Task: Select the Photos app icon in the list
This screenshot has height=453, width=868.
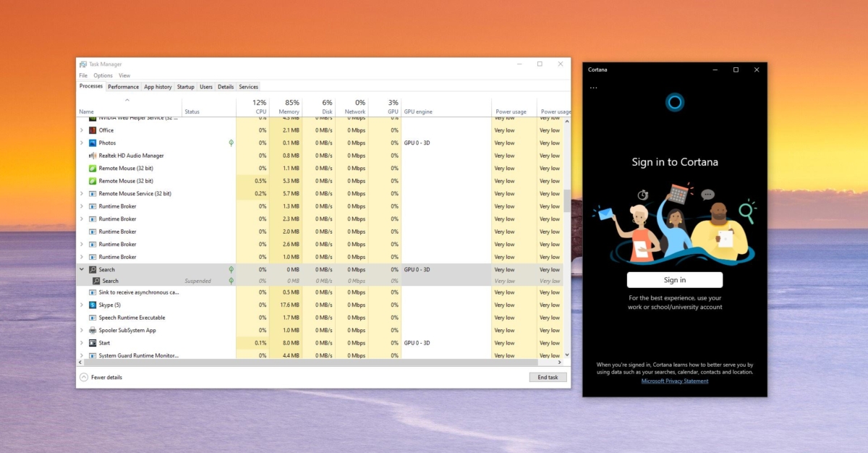Action: coord(93,143)
